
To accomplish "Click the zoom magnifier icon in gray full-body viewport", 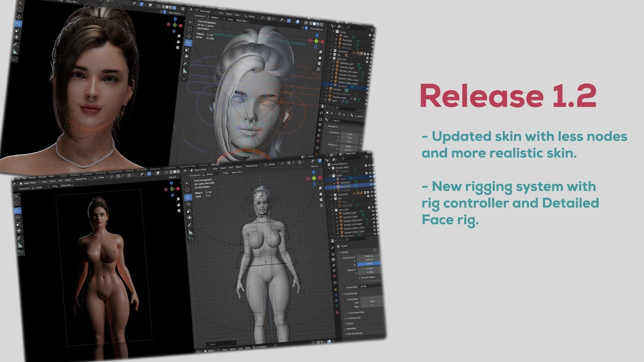I will coord(320,188).
